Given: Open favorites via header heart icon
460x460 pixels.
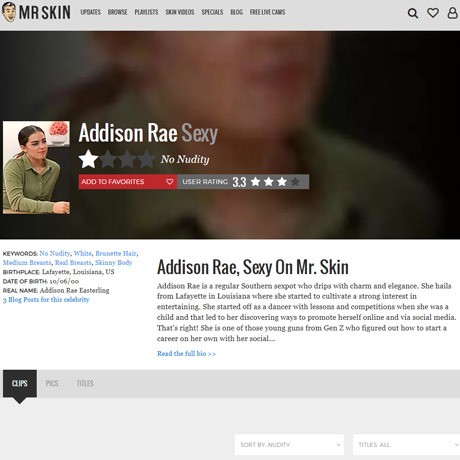Looking at the screenshot, I should pos(433,13).
